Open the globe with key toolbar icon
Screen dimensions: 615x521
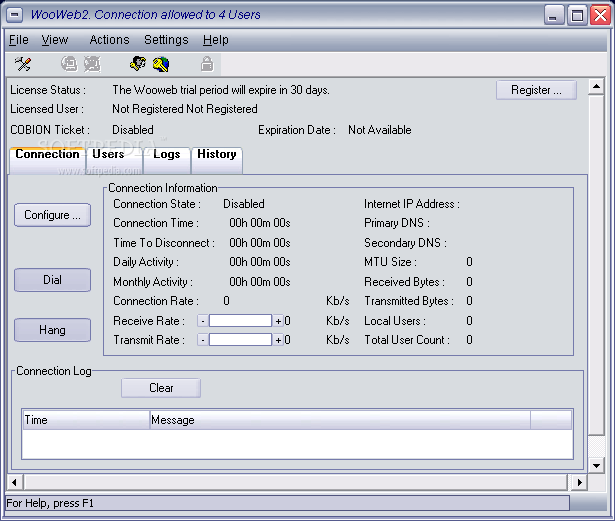tap(161, 64)
